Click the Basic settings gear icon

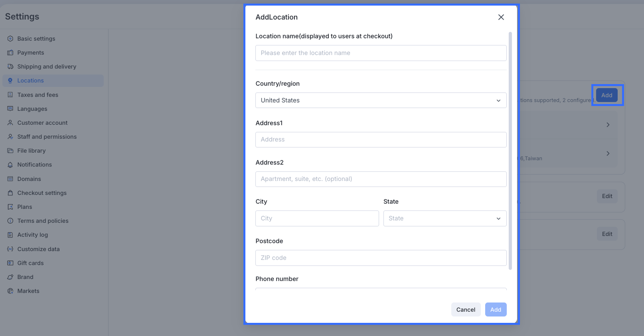[10, 39]
